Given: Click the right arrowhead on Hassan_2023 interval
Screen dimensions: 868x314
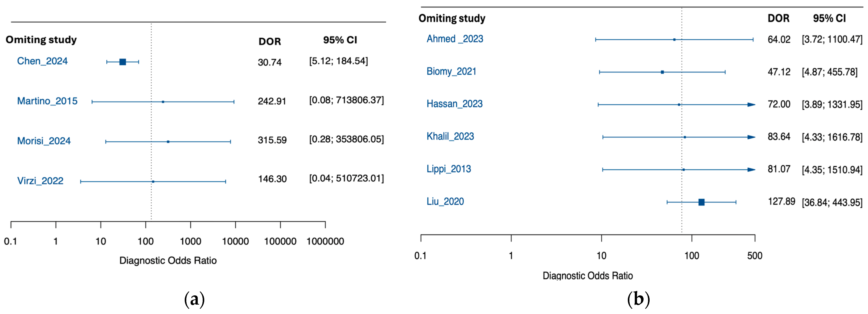Looking at the screenshot, I should [751, 105].
